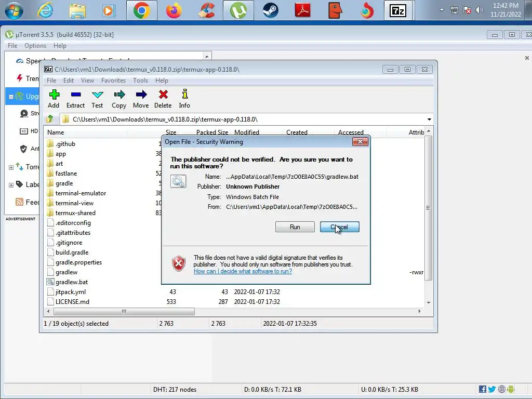Click the Move toolbar icon
The height and width of the screenshot is (399, 532).
click(x=141, y=95)
